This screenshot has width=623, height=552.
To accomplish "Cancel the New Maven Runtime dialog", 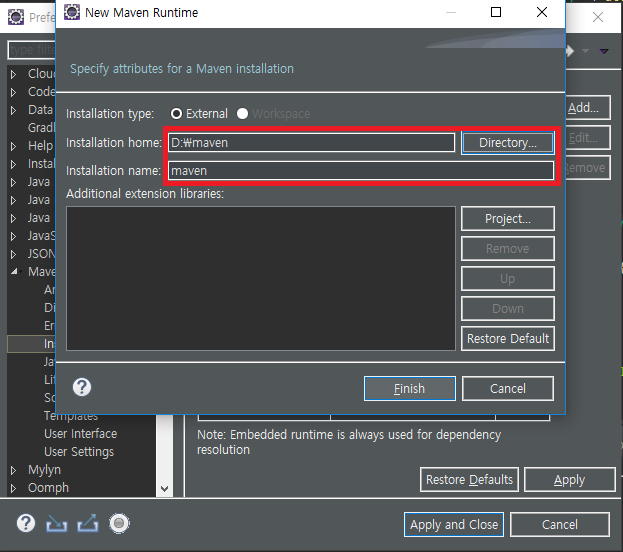I will pos(508,389).
